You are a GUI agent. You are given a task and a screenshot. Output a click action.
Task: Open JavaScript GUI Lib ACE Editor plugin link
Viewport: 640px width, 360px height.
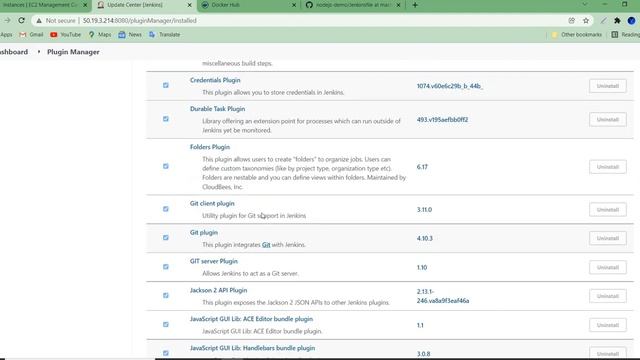pyautogui.click(x=251, y=319)
